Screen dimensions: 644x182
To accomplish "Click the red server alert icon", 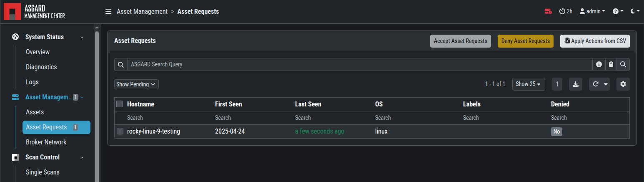I will [x=548, y=12].
